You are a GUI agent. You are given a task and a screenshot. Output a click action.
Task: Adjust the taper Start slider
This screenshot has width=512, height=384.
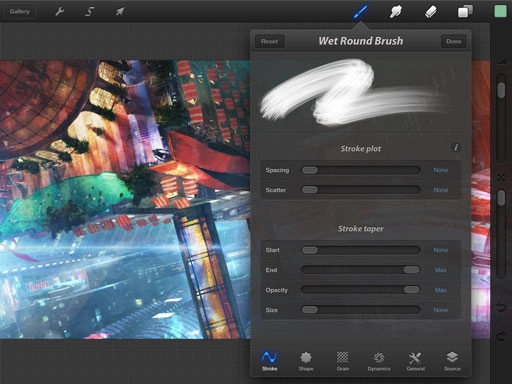coord(361,250)
